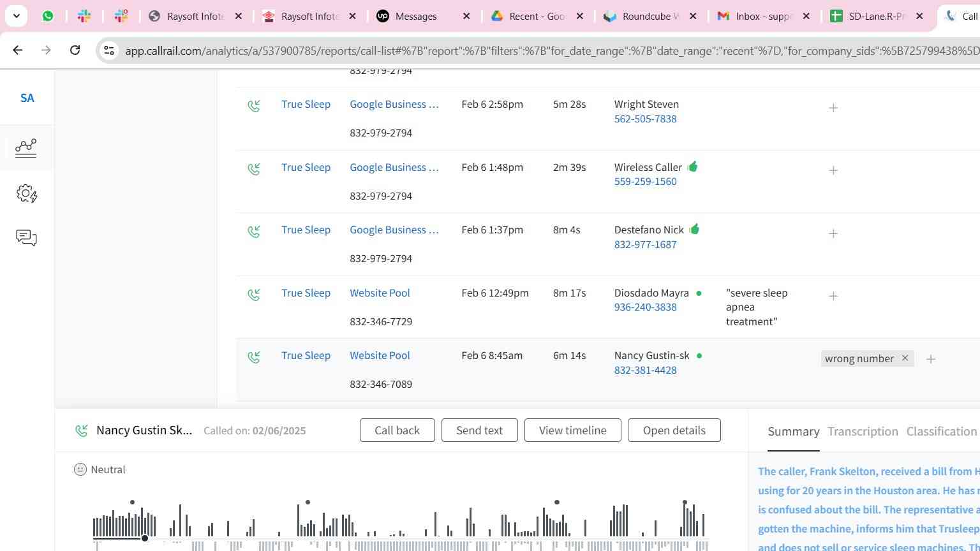Click the Open details button
Image resolution: width=980 pixels, height=551 pixels.
click(674, 430)
